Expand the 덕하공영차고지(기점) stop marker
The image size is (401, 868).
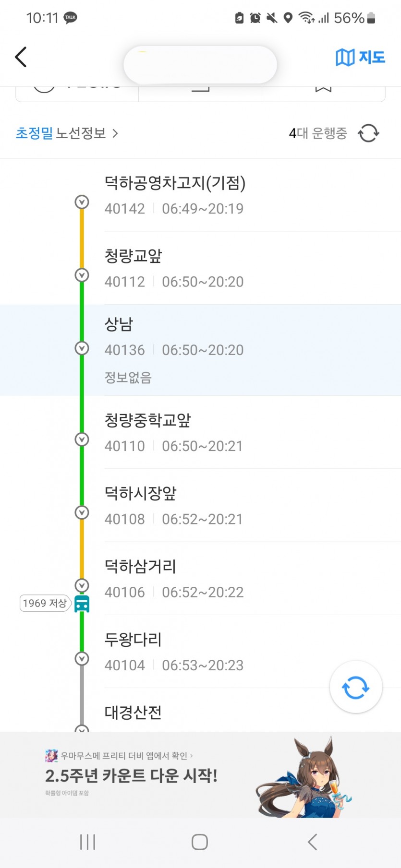[82, 202]
